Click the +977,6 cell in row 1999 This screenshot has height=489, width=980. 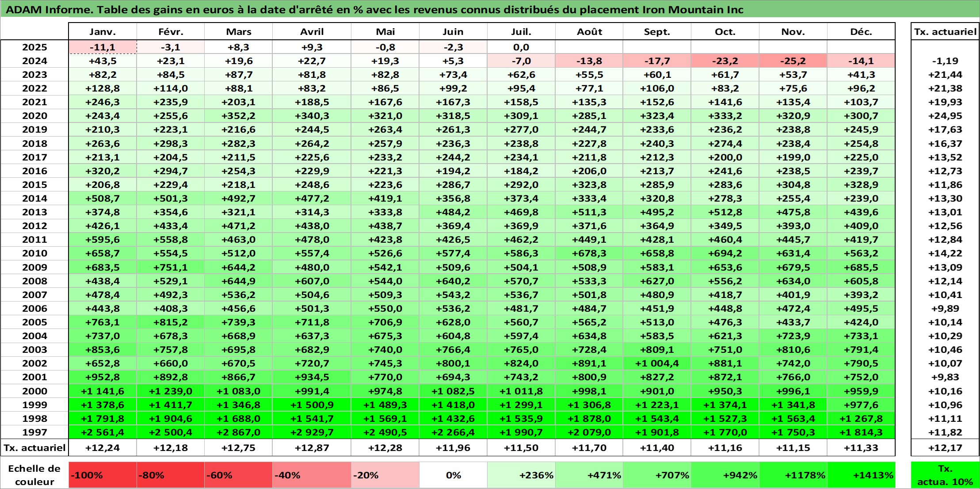[861, 405]
